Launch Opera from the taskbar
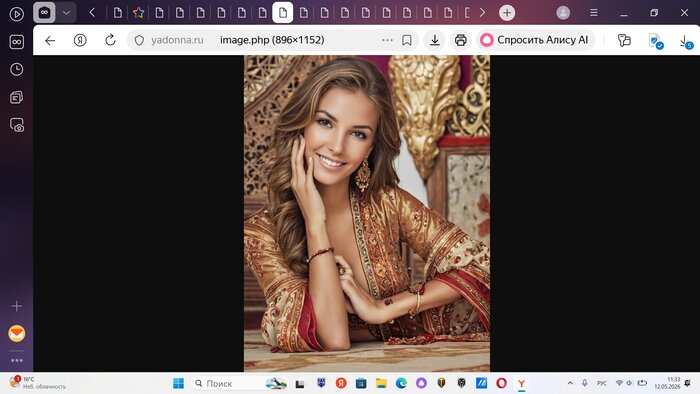The image size is (700, 394). coord(501,383)
